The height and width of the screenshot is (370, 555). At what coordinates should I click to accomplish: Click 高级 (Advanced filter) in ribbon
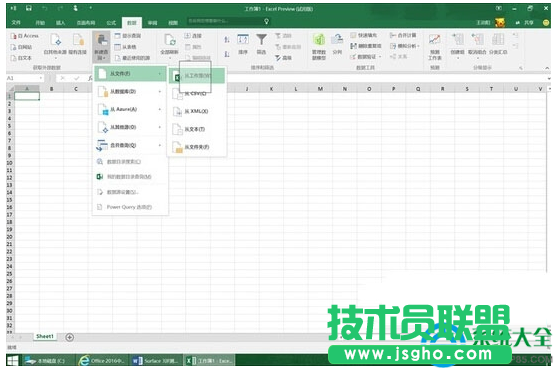click(284, 58)
